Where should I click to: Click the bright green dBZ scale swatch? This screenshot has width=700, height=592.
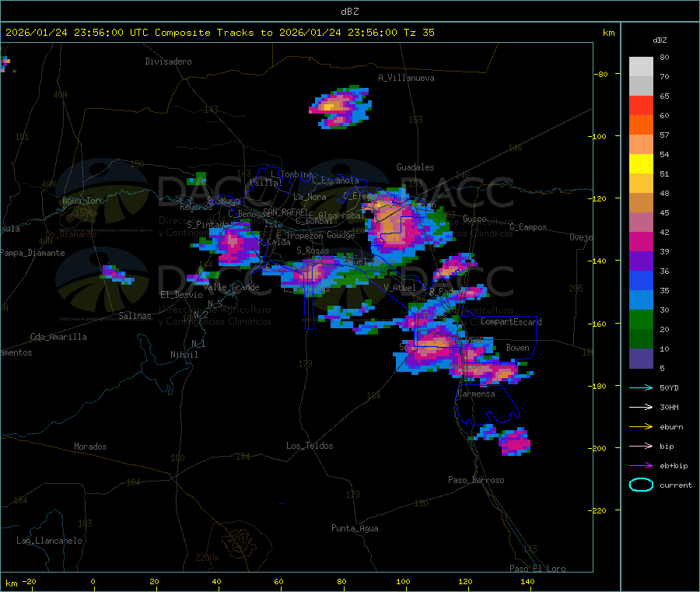tap(641, 319)
